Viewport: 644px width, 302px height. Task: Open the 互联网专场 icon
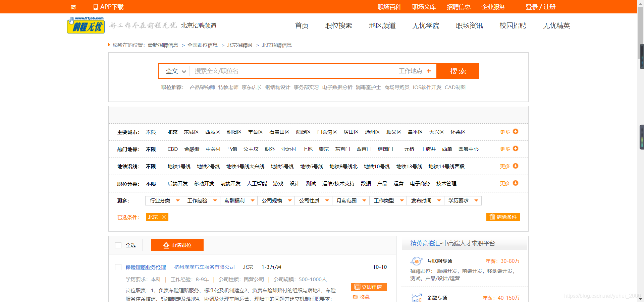tap(416, 261)
